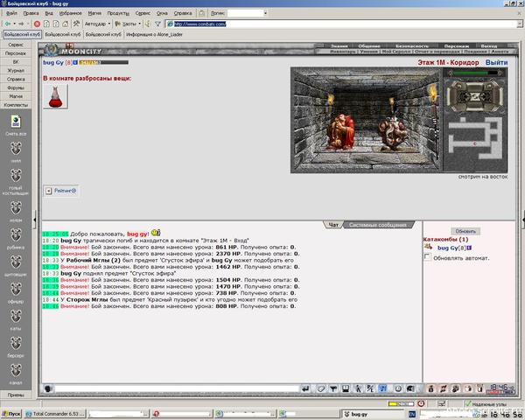The image size is (525, 420).
Task: Click the forward arrow in browser toolbar
Action: click(x=21, y=24)
